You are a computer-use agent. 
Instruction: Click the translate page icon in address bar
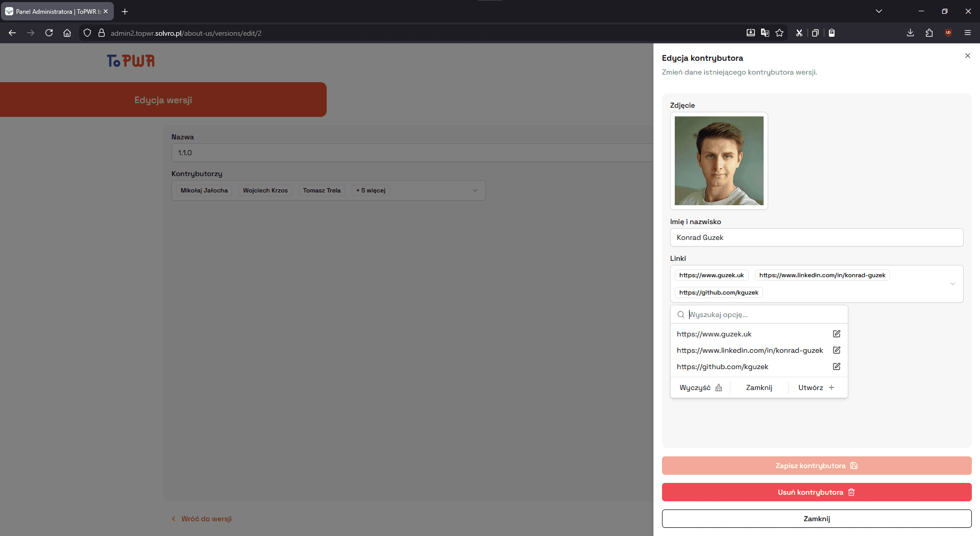pyautogui.click(x=765, y=33)
